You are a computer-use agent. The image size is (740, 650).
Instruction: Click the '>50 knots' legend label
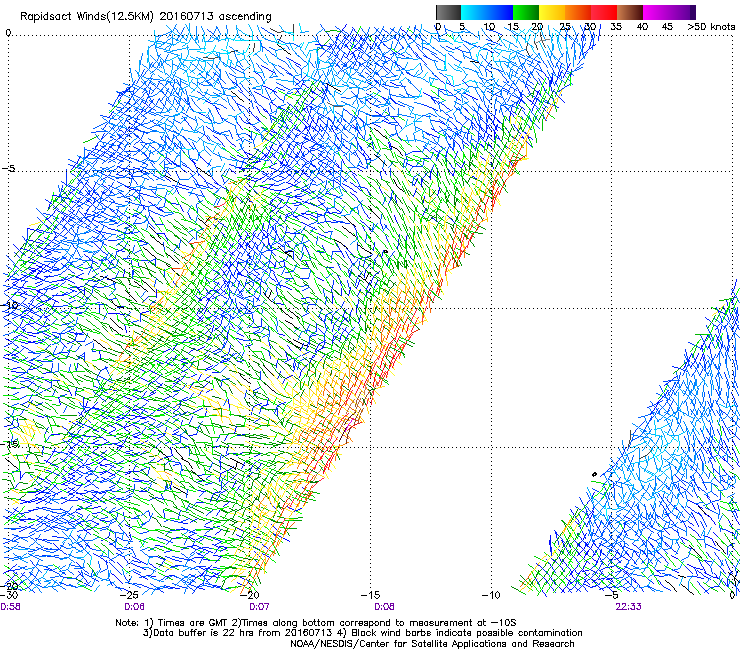(x=711, y=27)
